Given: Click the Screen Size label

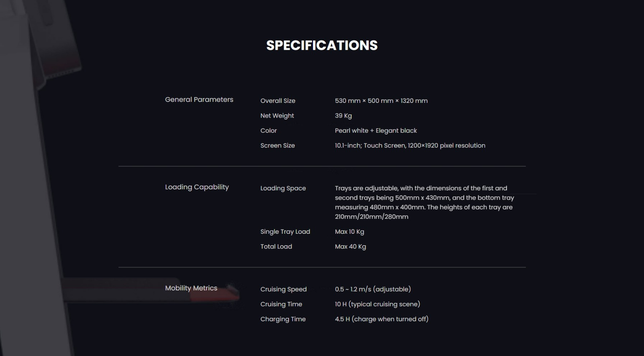Looking at the screenshot, I should click(x=277, y=146).
